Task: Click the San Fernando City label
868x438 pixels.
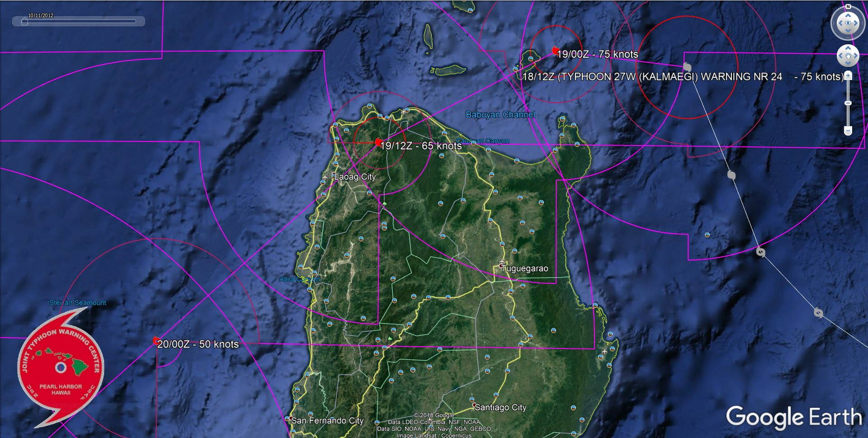Action: coord(327,420)
